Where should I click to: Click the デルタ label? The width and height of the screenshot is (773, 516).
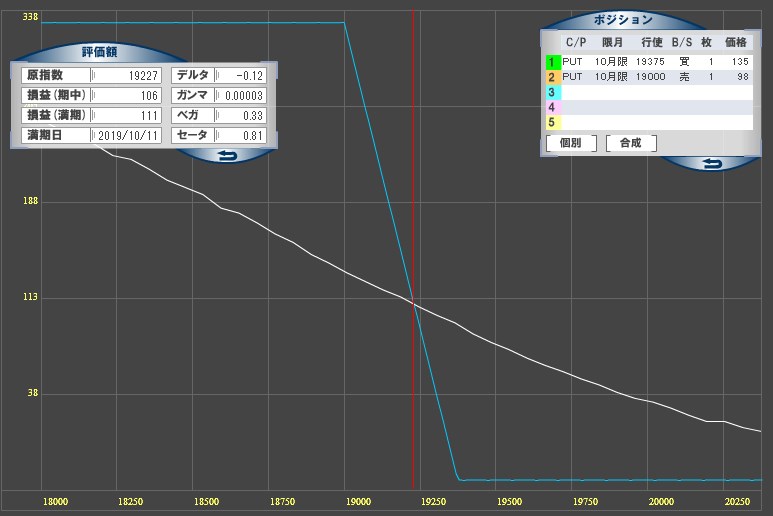193,75
